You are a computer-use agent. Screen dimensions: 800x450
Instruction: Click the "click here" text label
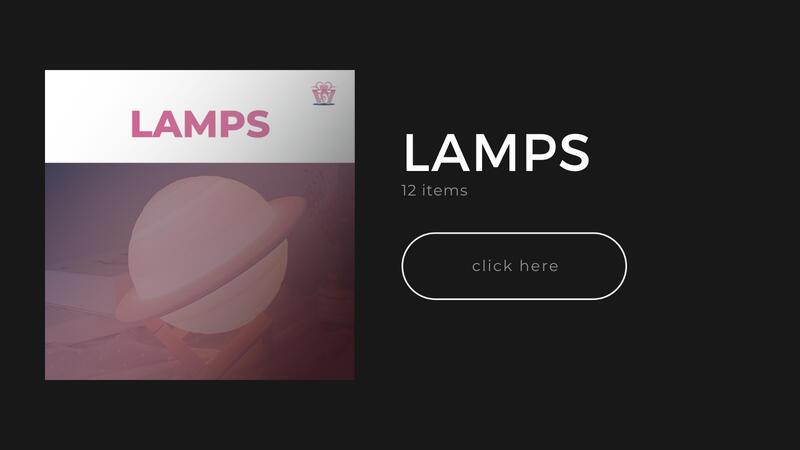click(x=515, y=266)
